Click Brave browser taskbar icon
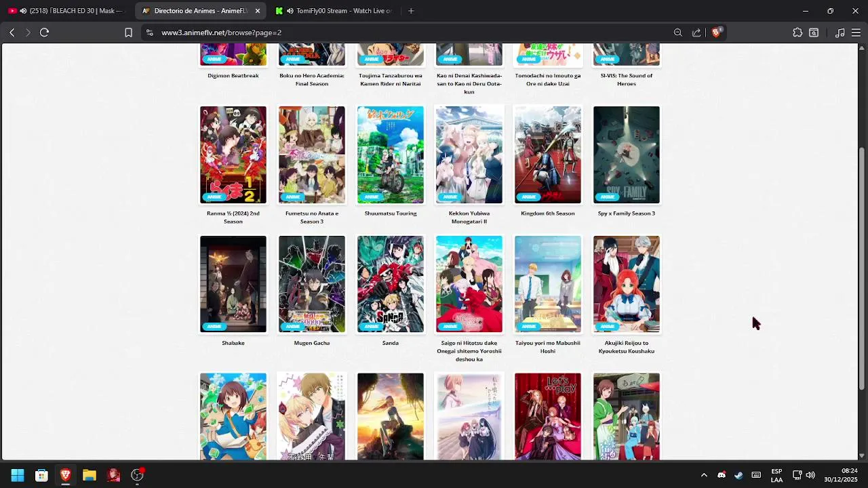Image resolution: width=868 pixels, height=488 pixels. (66, 475)
